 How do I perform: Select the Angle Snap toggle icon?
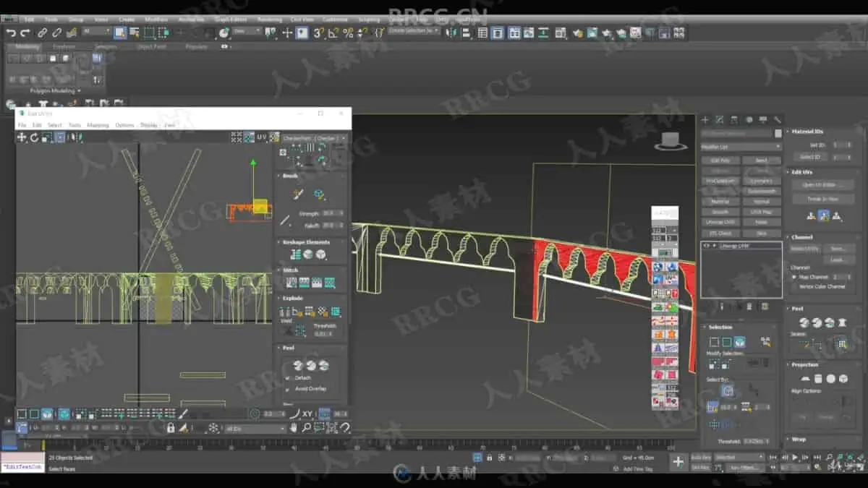[x=333, y=33]
